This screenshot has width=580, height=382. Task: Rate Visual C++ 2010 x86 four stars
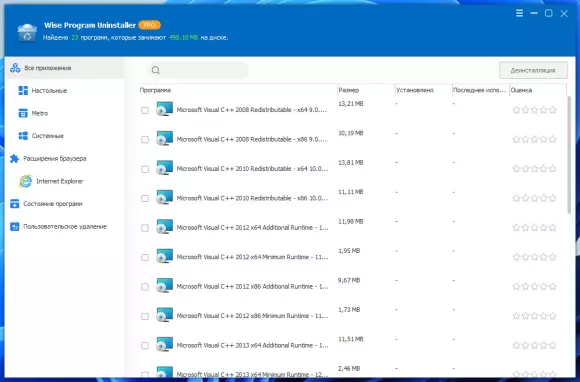click(543, 198)
